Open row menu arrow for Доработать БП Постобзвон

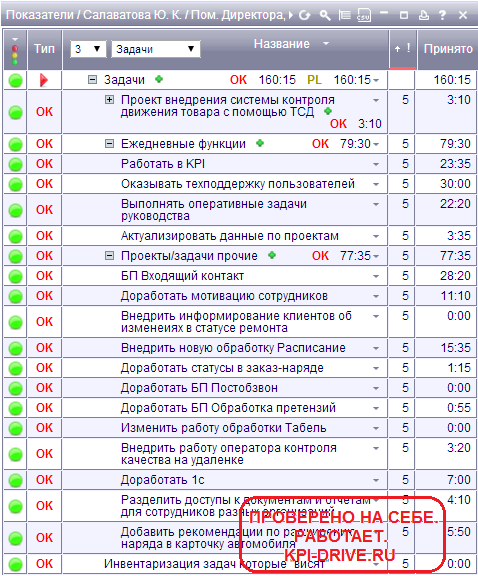click(x=376, y=388)
